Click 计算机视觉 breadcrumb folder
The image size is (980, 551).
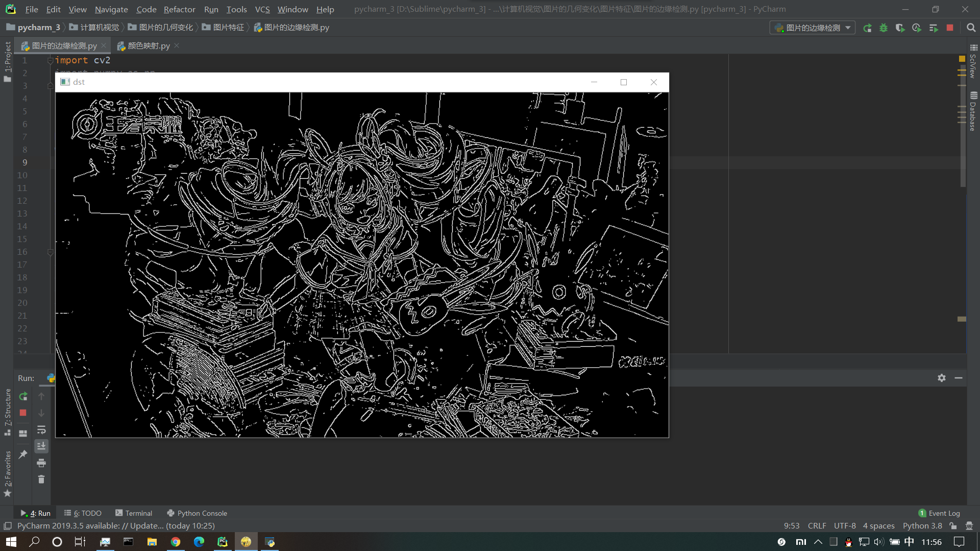94,28
